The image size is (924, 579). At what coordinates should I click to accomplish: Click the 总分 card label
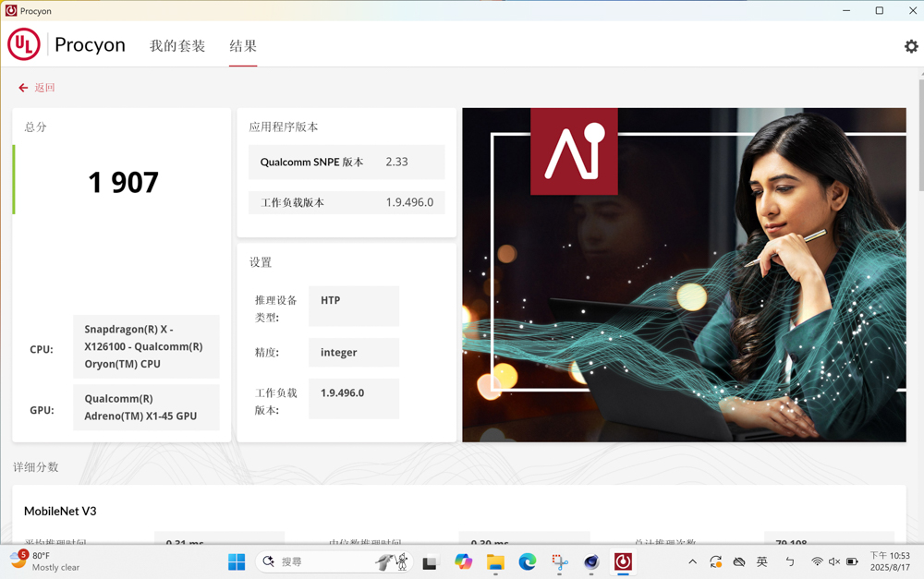[35, 127]
